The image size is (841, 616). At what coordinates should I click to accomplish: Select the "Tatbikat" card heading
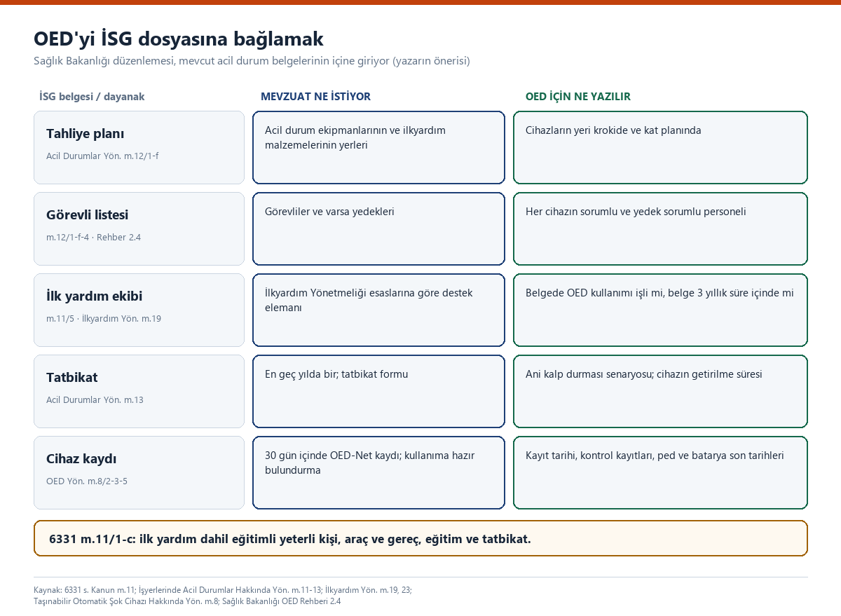point(71,378)
